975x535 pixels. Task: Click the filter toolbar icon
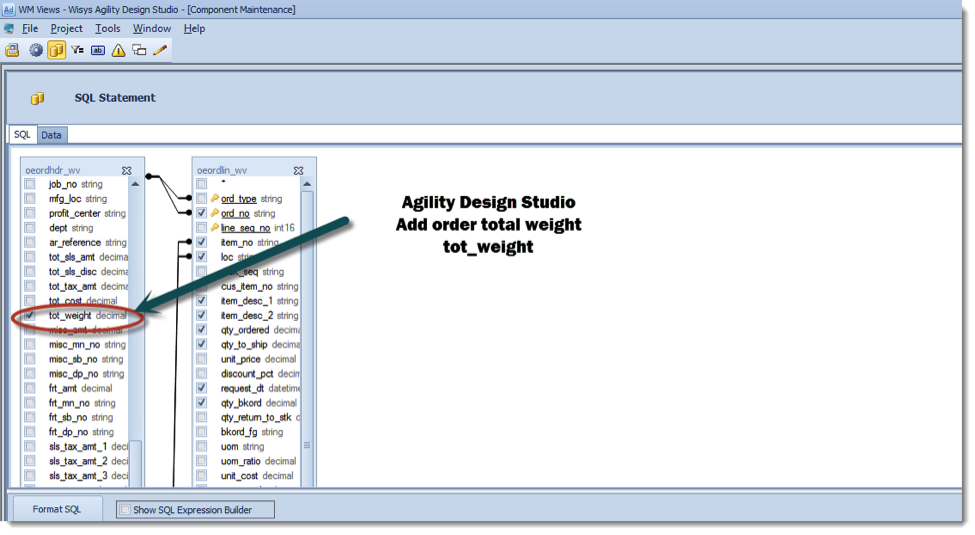(x=77, y=50)
